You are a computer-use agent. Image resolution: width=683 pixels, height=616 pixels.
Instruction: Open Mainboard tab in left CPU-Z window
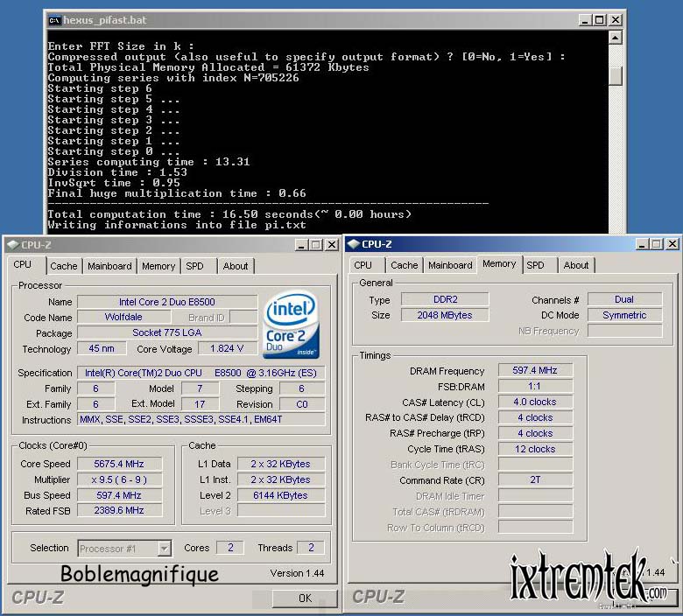109,266
